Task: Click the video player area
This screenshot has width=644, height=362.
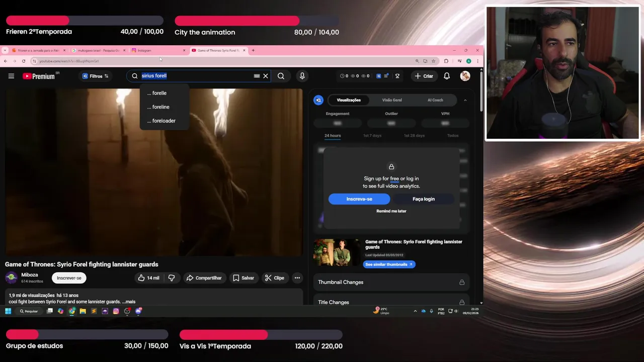Action: coord(154,172)
